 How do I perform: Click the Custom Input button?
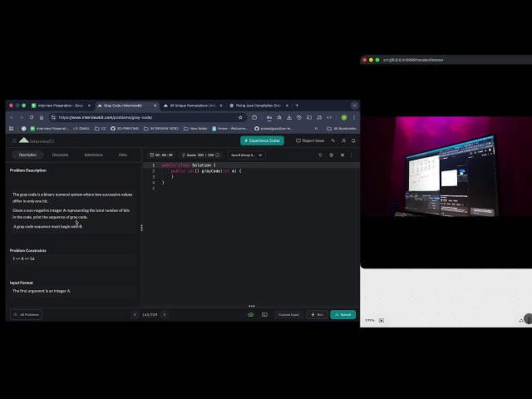(288, 315)
